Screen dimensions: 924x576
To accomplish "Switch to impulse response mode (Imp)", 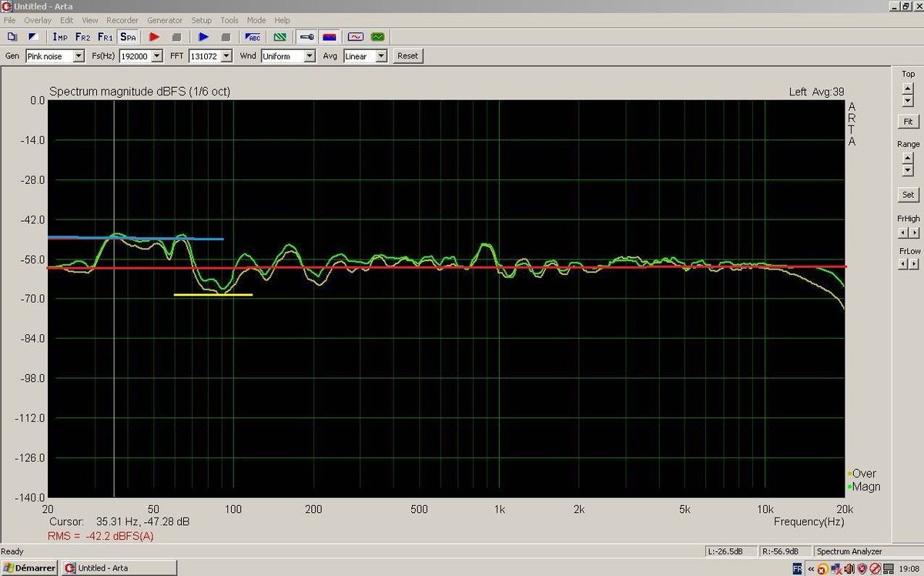I will (x=59, y=36).
